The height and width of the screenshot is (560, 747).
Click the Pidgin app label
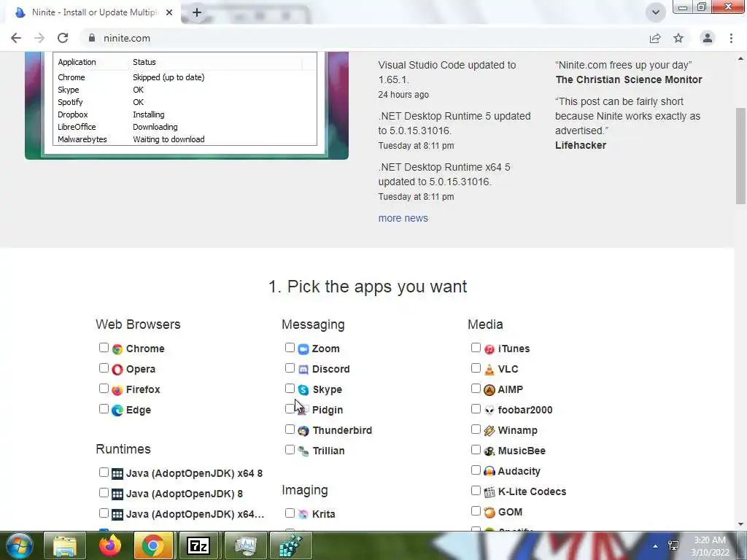point(328,410)
